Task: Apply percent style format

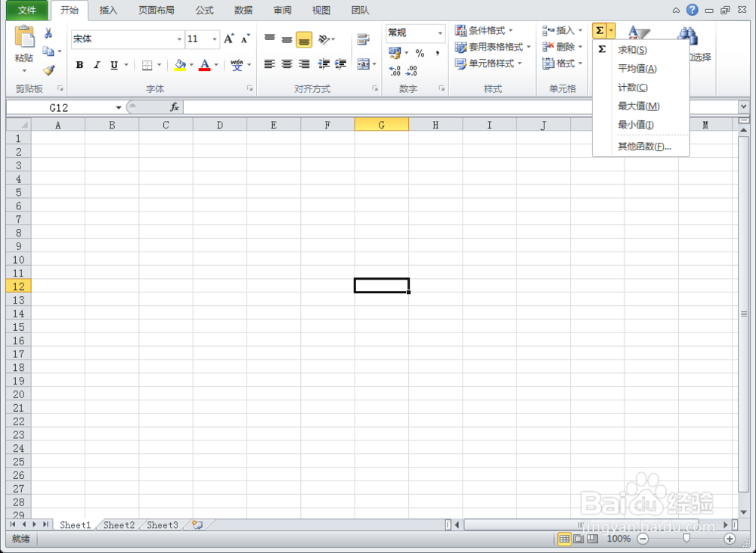Action: pyautogui.click(x=420, y=53)
